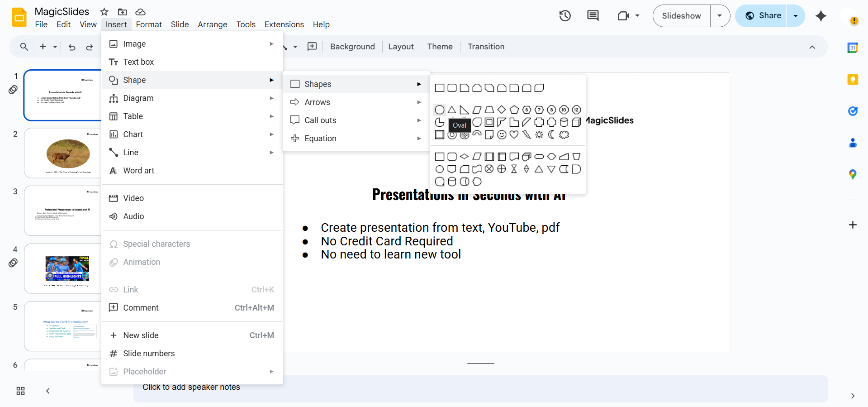The width and height of the screenshot is (868, 407).
Task: Click the Layout toolbar button
Action: (401, 47)
